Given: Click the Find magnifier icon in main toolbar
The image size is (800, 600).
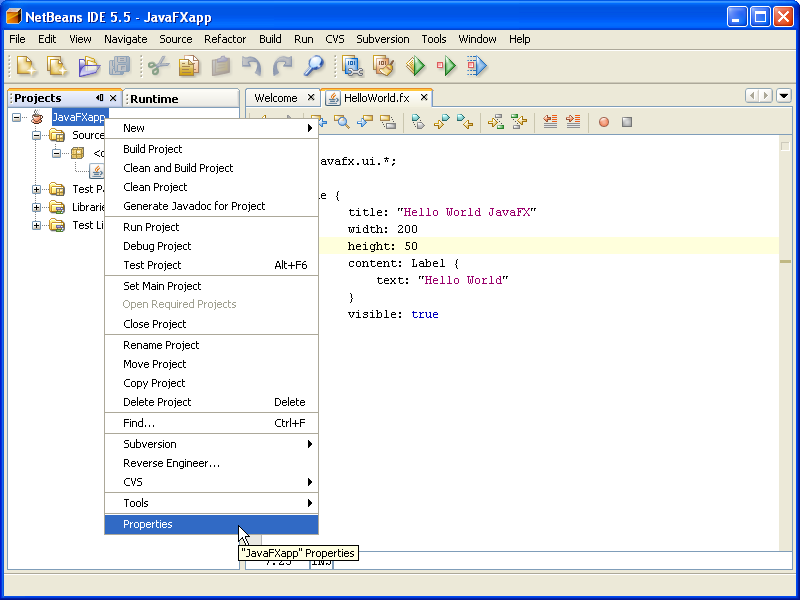Looking at the screenshot, I should point(314,67).
